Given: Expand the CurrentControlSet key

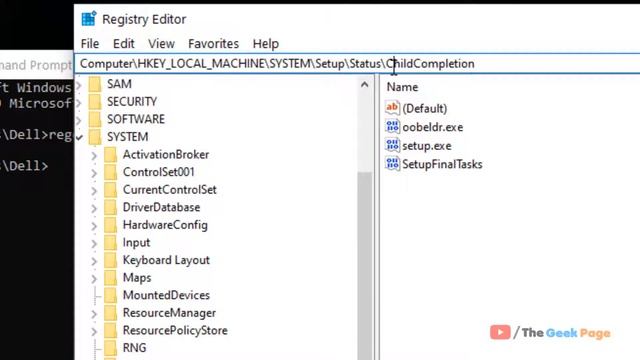Looking at the screenshot, I should tap(94, 191).
